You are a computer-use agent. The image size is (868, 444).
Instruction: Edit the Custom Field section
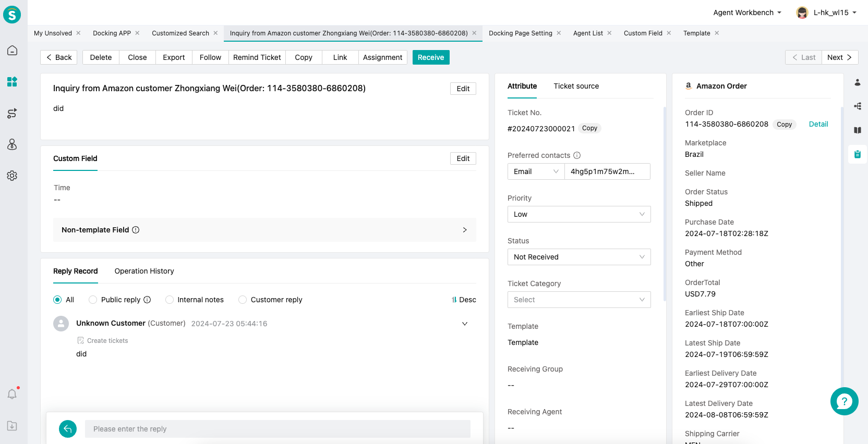[463, 158]
